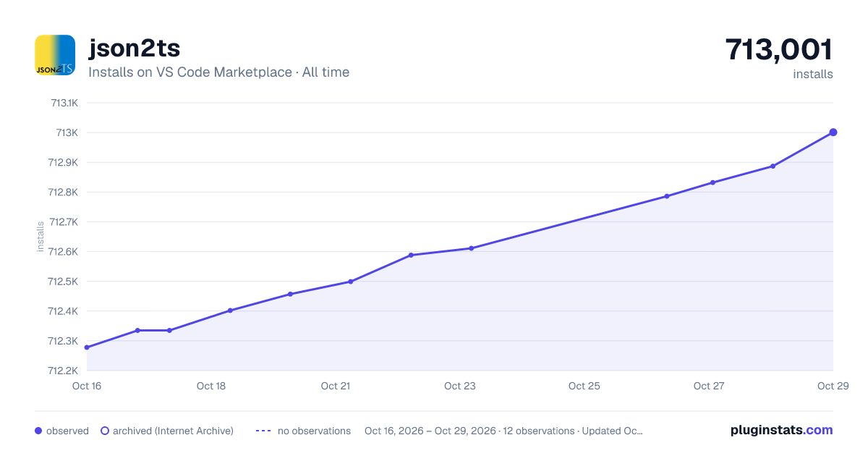Screen dimensions: 868x456
Task: Click the final Oct 29 data point
Action: pos(833,132)
